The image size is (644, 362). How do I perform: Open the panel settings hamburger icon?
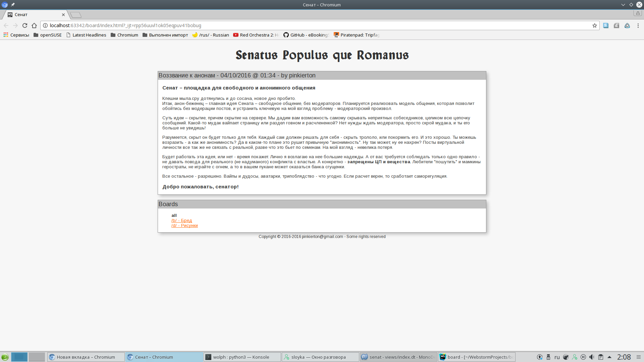639,357
